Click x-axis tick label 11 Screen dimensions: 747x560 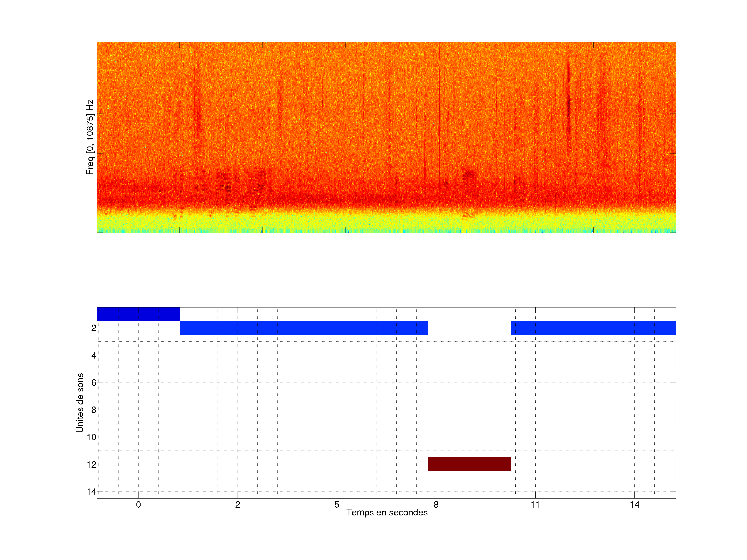[535, 505]
